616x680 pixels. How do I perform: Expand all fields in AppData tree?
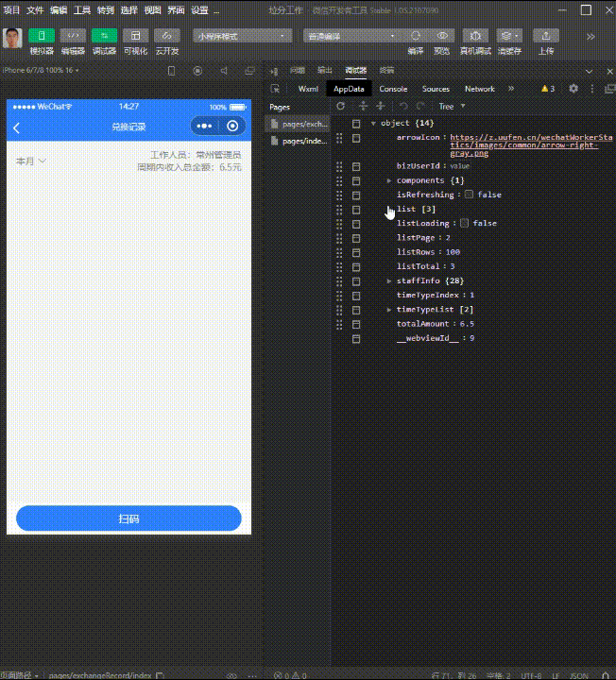point(363,106)
